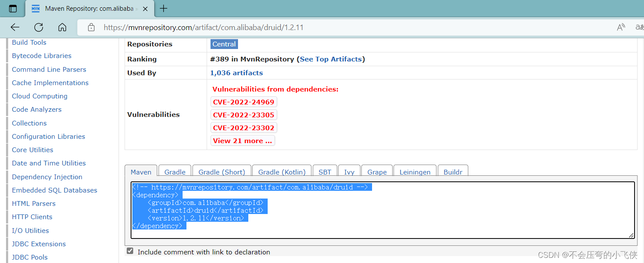Open JDBC Pools category

coord(30,257)
